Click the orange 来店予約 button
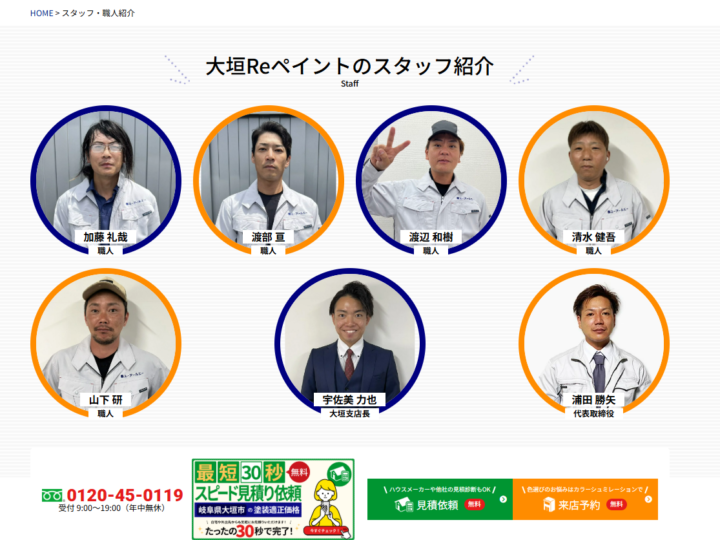Viewport: 720px width, 540px height. point(585,499)
